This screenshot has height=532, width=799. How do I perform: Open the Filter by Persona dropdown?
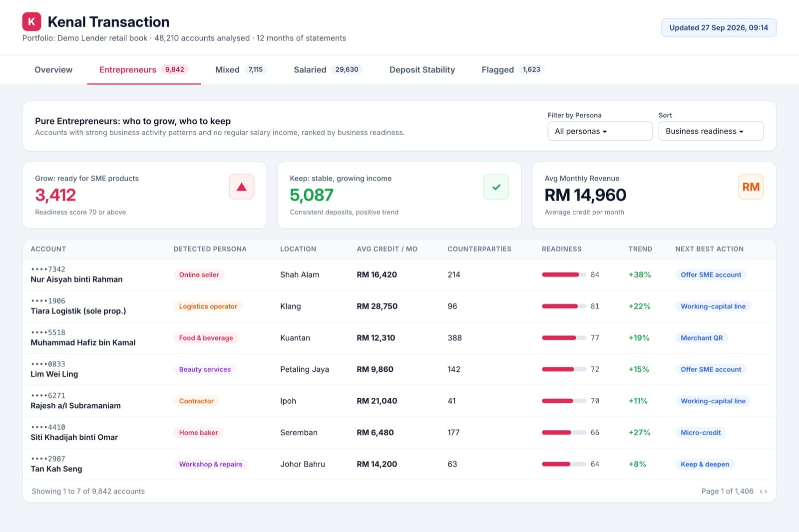tap(600, 131)
